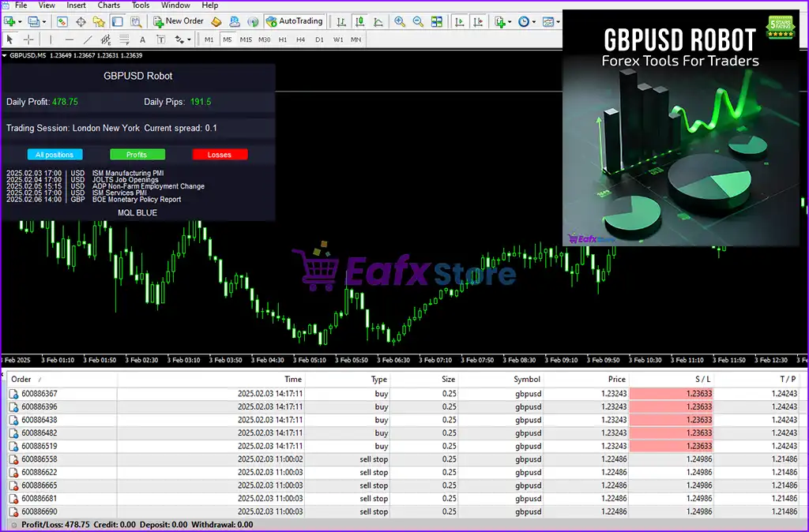Click the red Losses button
The image size is (809, 532).
[x=220, y=155]
